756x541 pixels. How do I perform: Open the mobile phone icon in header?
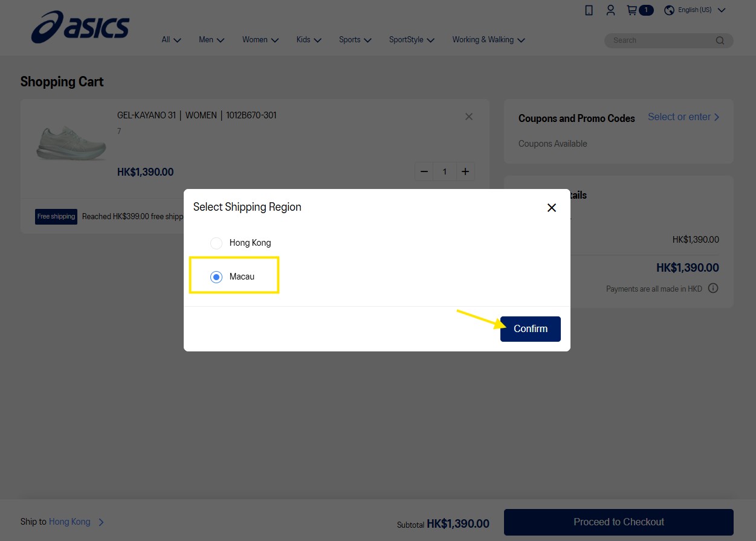[589, 10]
